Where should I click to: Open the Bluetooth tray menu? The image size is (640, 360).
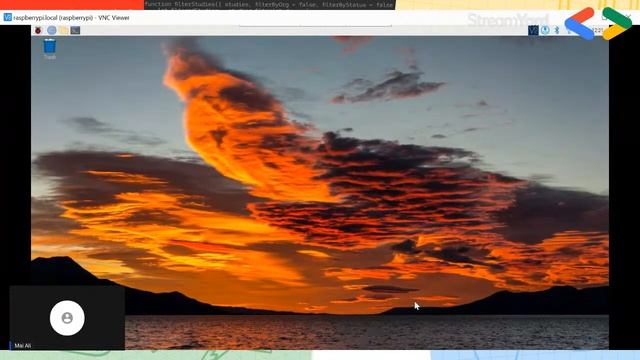coord(556,30)
